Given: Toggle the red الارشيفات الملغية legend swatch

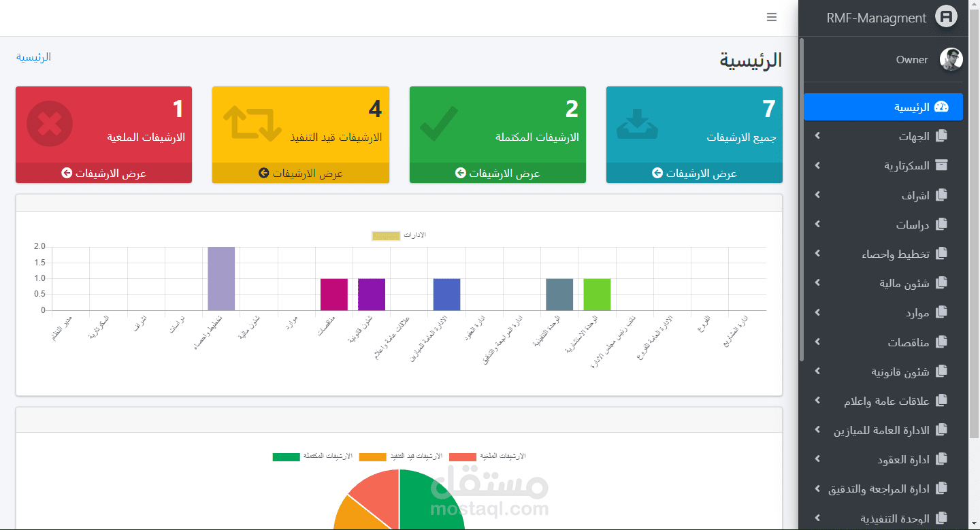Looking at the screenshot, I should click(x=462, y=457).
